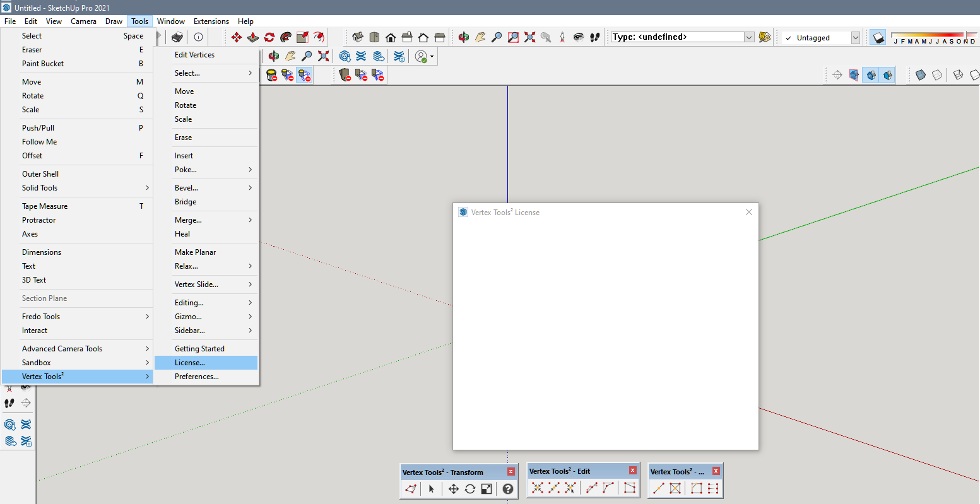This screenshot has height=504, width=980.
Task: Close the Vertex Tools License dialog
Action: (749, 212)
